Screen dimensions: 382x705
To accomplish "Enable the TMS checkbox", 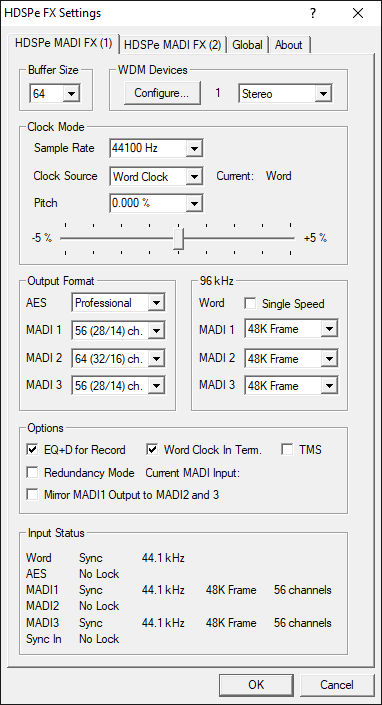I will click(x=288, y=450).
